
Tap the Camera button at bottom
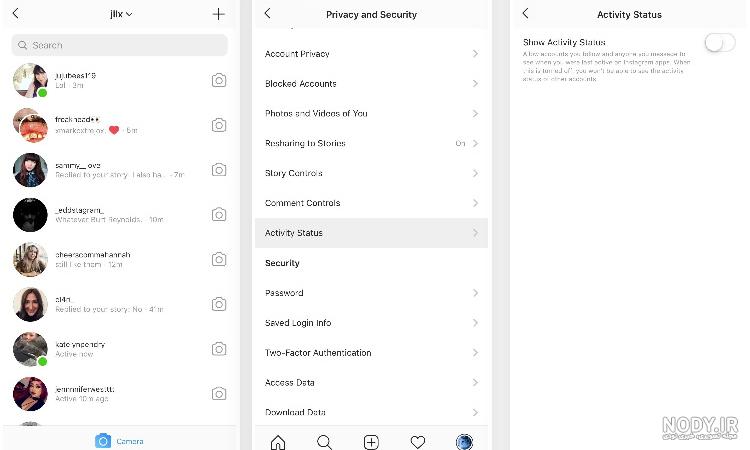[120, 441]
